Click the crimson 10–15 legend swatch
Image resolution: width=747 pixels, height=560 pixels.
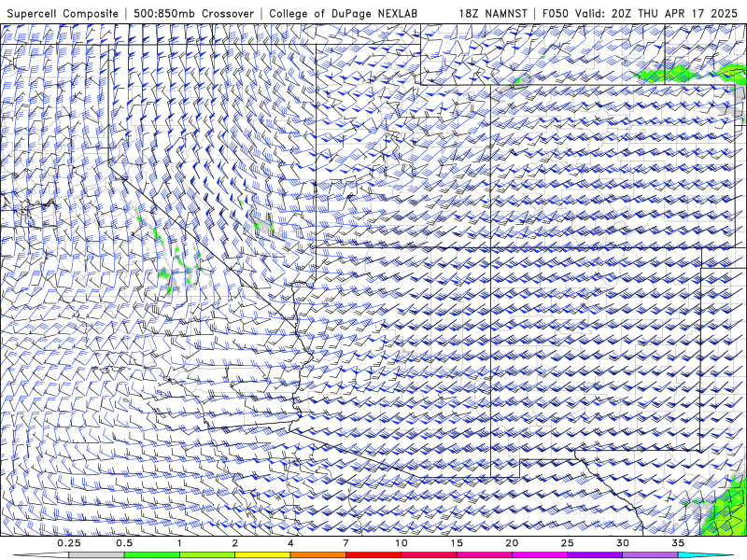click(429, 555)
